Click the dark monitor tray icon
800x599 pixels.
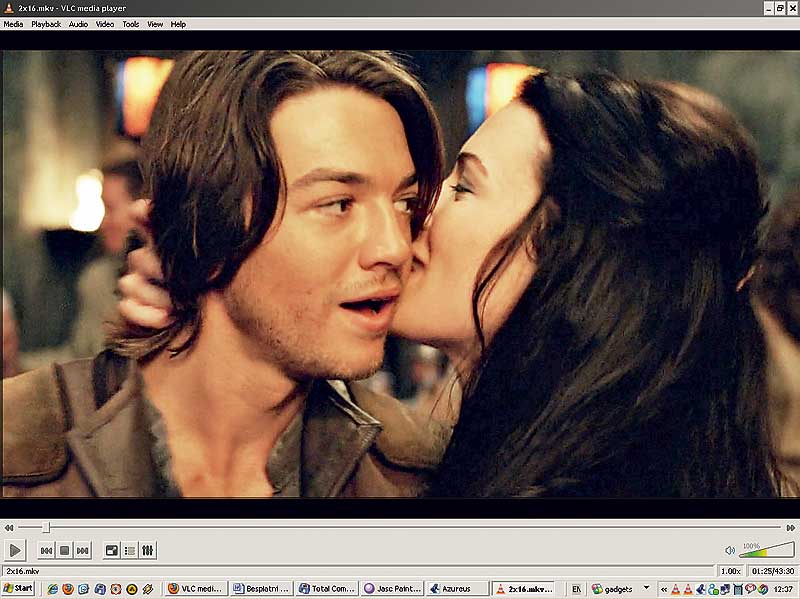pos(738,589)
